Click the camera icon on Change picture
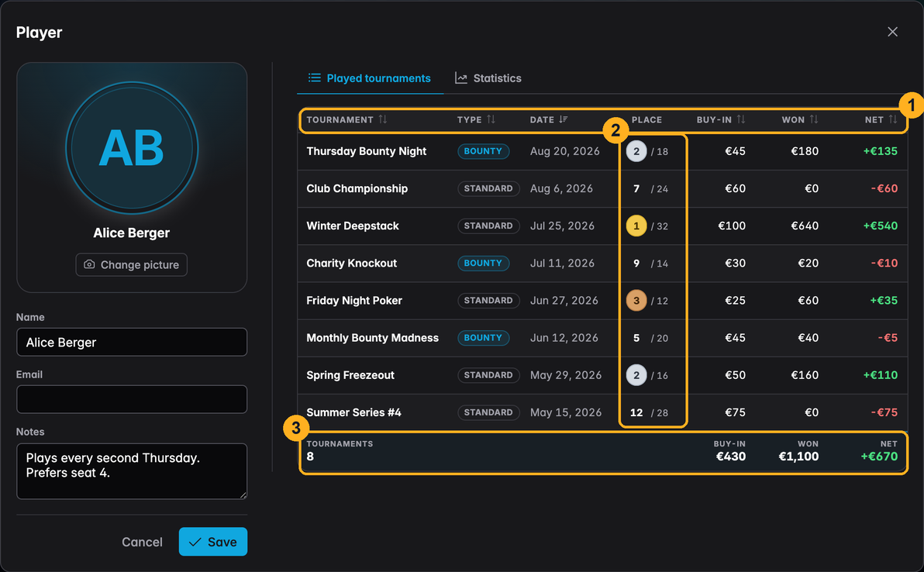The height and width of the screenshot is (572, 924). click(x=89, y=264)
